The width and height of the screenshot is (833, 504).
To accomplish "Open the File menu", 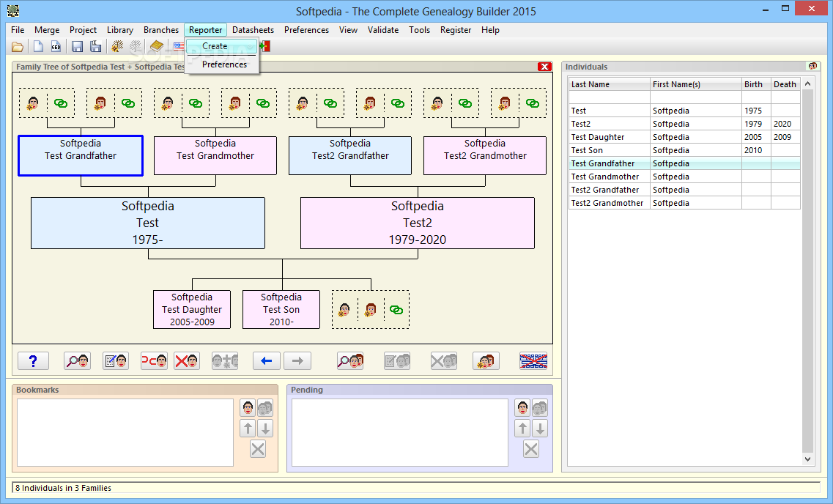I will [18, 30].
